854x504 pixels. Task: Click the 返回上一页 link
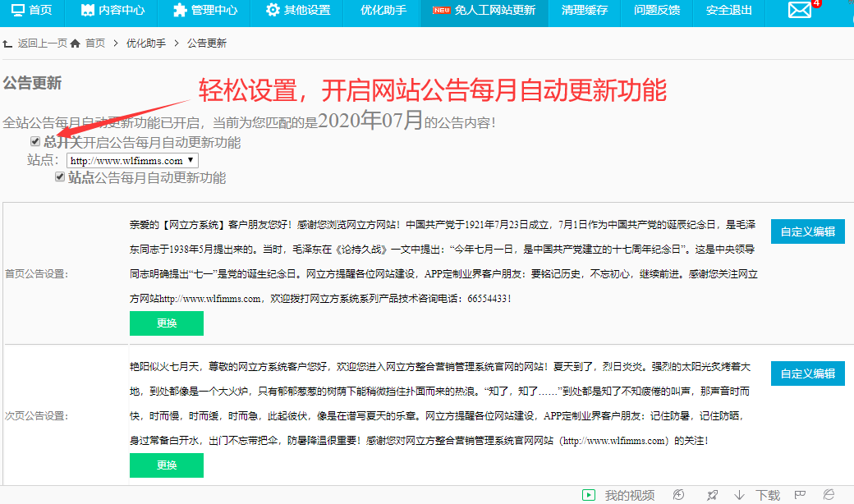(42, 44)
